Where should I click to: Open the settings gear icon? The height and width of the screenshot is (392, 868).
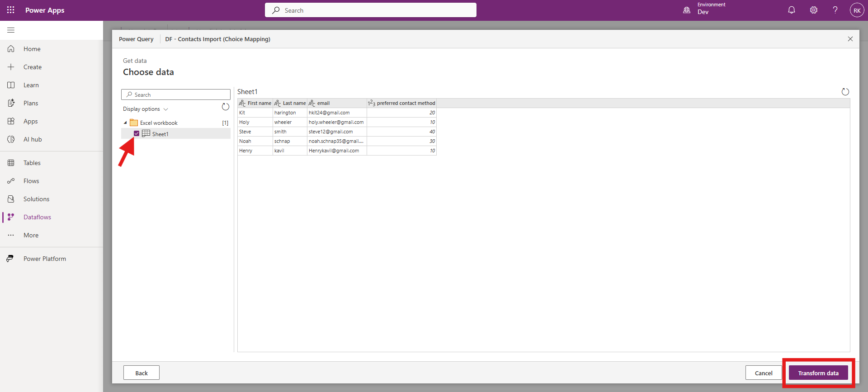813,10
